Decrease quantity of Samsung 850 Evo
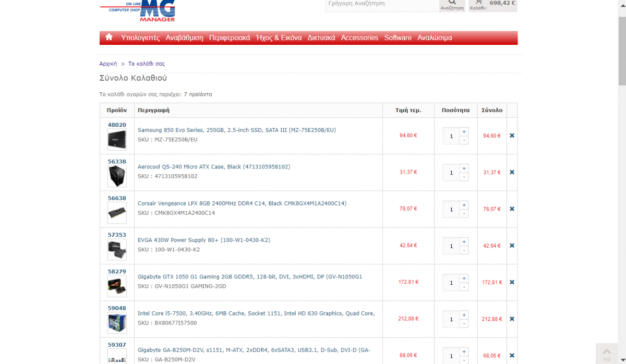This screenshot has width=626, height=364. tap(464, 140)
